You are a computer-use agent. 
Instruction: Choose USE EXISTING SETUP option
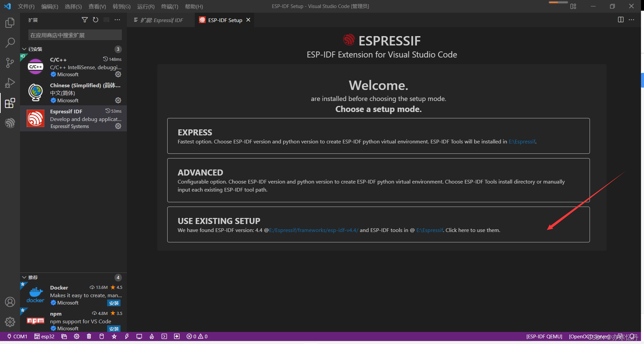378,224
